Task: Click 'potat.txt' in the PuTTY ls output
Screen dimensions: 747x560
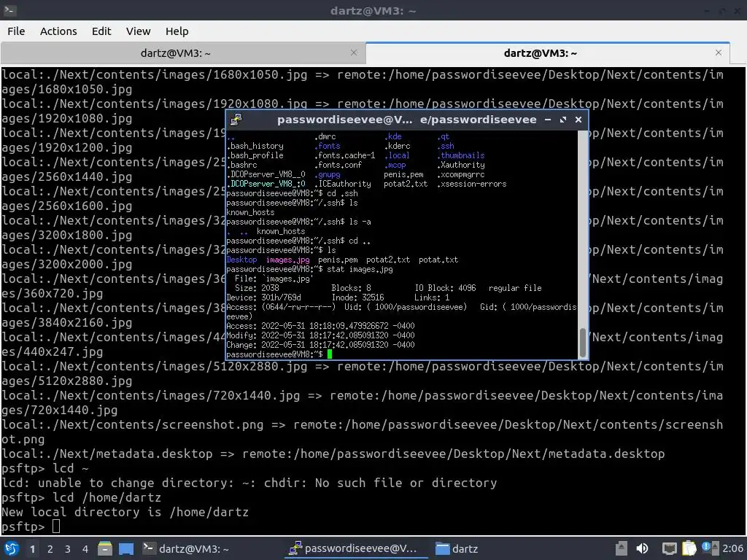Action: 438,260
